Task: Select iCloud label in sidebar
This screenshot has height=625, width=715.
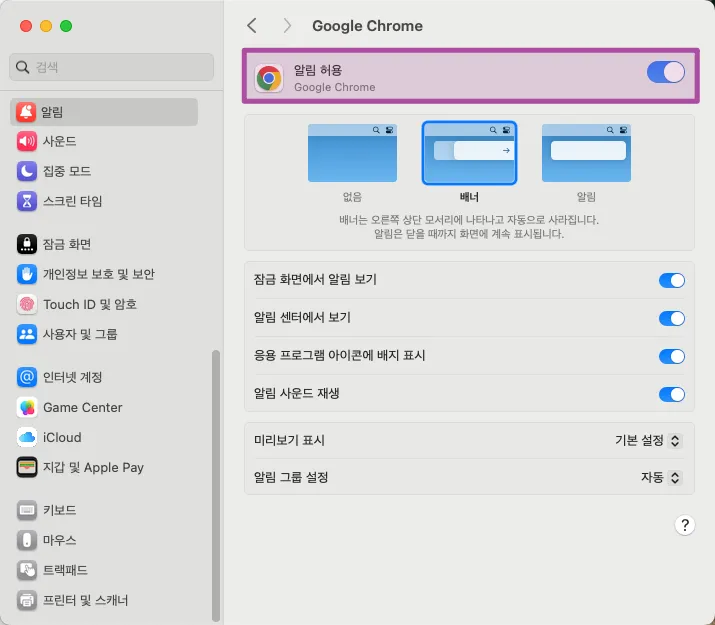Action: pyautogui.click(x=62, y=437)
